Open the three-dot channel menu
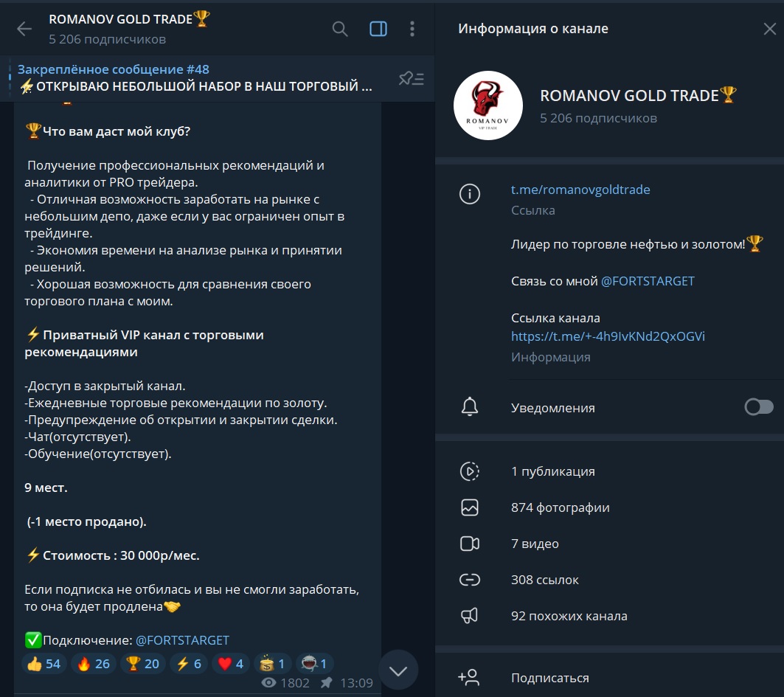The height and width of the screenshot is (697, 784). point(412,29)
